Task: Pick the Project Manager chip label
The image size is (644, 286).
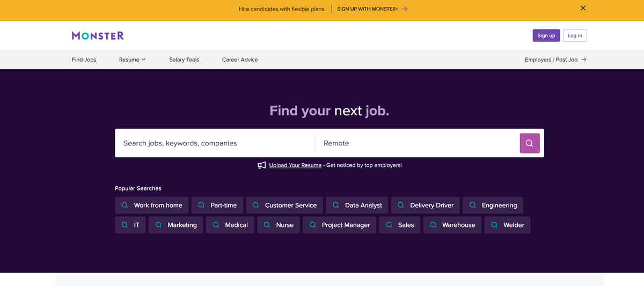Action: (x=346, y=225)
